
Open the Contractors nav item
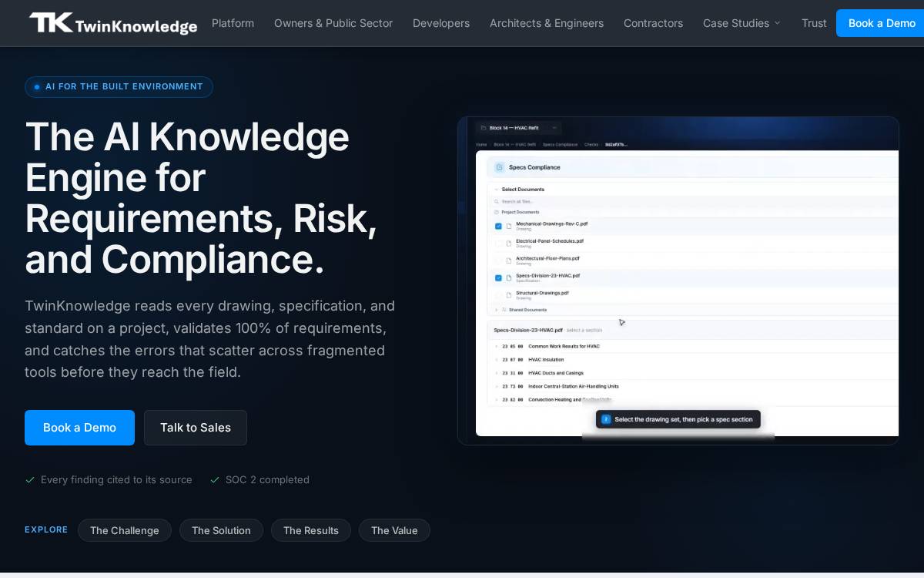click(x=653, y=23)
